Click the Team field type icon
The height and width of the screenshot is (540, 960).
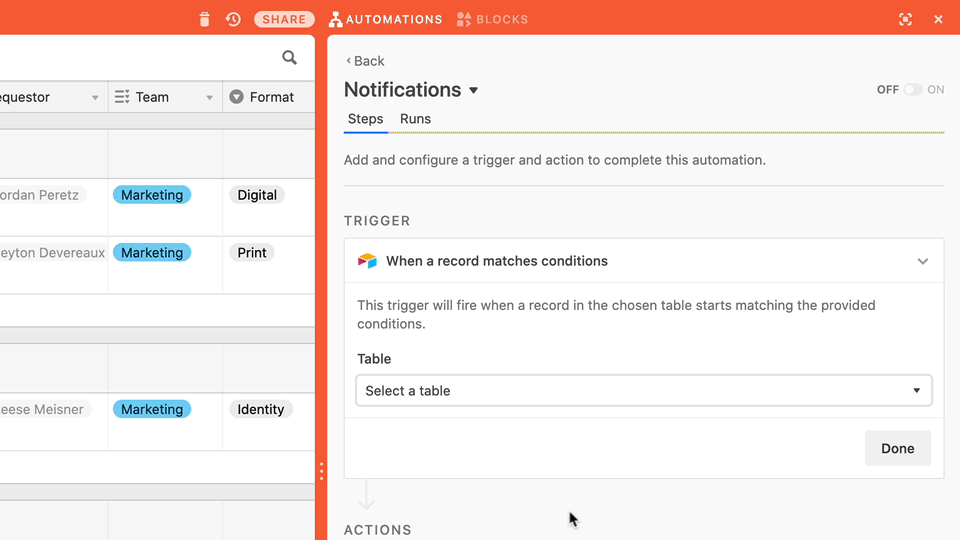[122, 97]
